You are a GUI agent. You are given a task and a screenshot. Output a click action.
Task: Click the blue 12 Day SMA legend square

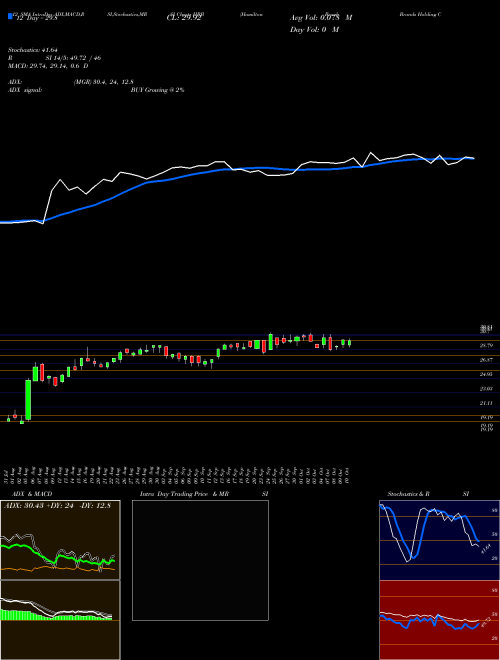(x=10, y=17)
